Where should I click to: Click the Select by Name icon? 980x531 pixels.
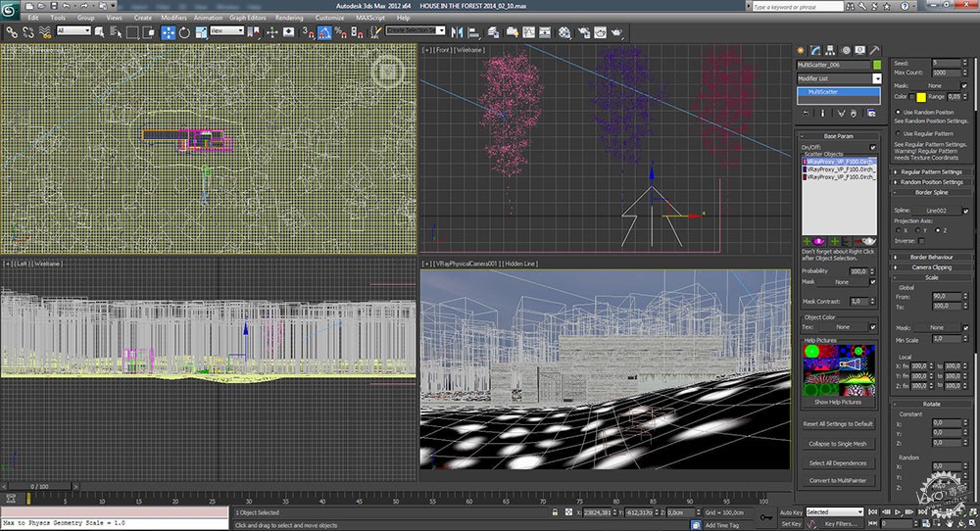pyautogui.click(x=116, y=32)
